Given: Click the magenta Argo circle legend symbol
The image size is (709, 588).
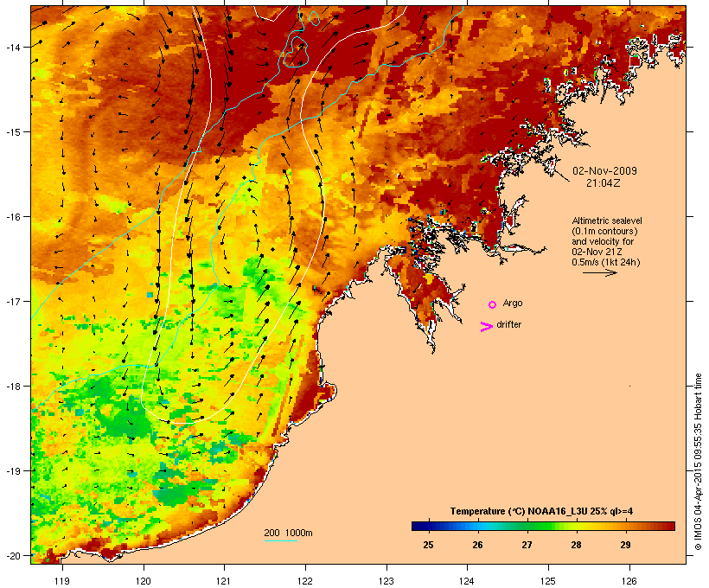Looking at the screenshot, I should (x=493, y=304).
